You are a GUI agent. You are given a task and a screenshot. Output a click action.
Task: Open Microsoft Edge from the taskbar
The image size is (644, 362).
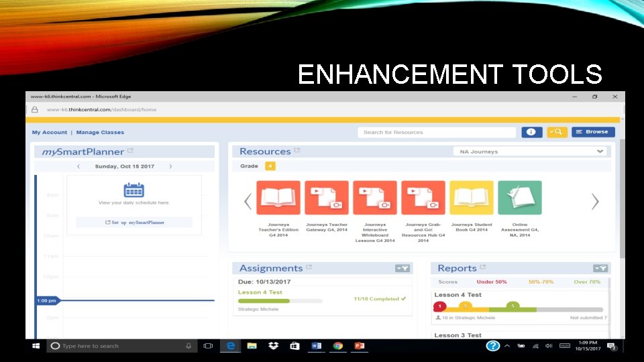[230, 346]
